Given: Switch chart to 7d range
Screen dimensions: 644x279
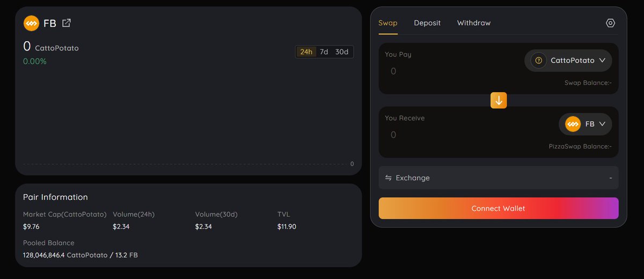Looking at the screenshot, I should [324, 52].
